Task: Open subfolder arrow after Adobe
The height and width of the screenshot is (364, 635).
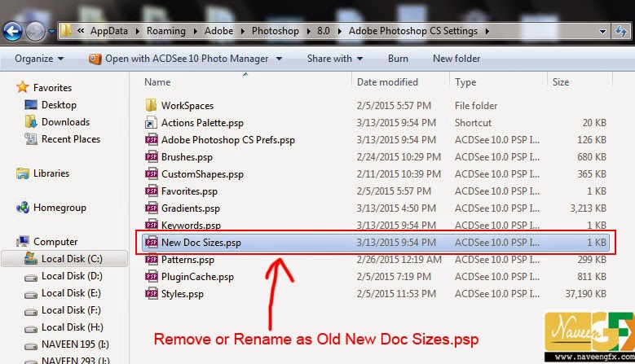Action: coord(243,31)
